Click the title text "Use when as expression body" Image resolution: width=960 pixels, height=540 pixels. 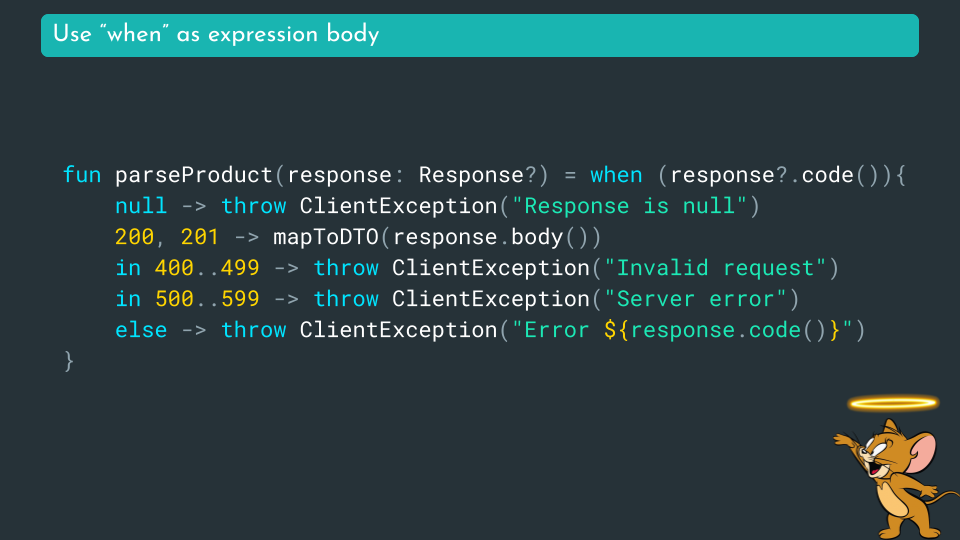[216, 35]
